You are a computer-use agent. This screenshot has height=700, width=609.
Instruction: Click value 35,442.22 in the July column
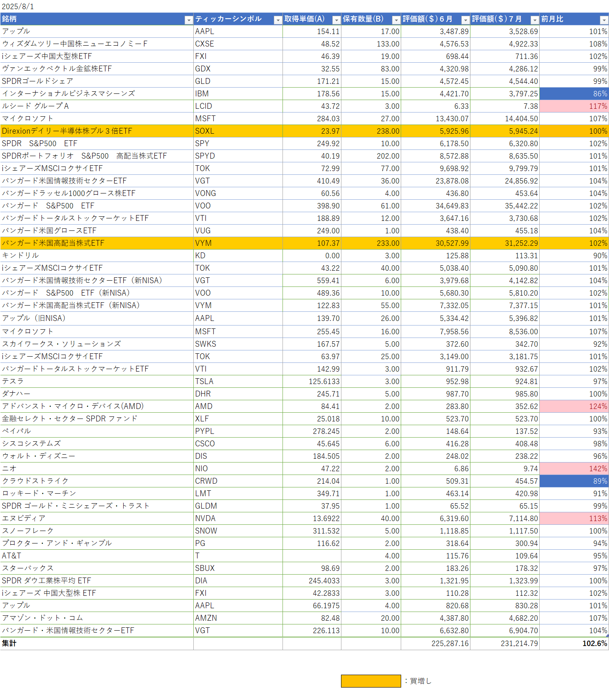point(505,206)
